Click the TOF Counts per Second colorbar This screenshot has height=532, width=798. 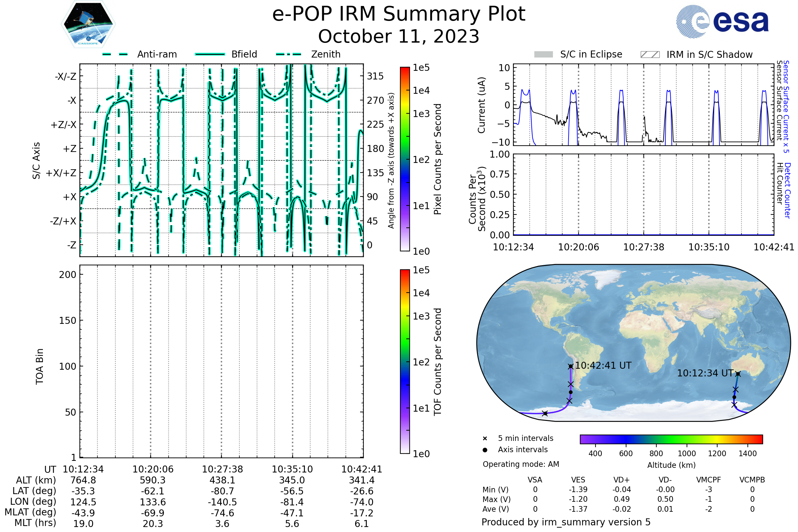tap(405, 362)
